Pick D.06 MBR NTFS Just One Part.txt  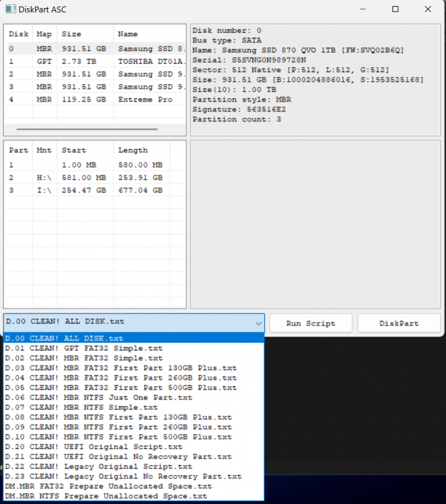[x=134, y=398]
